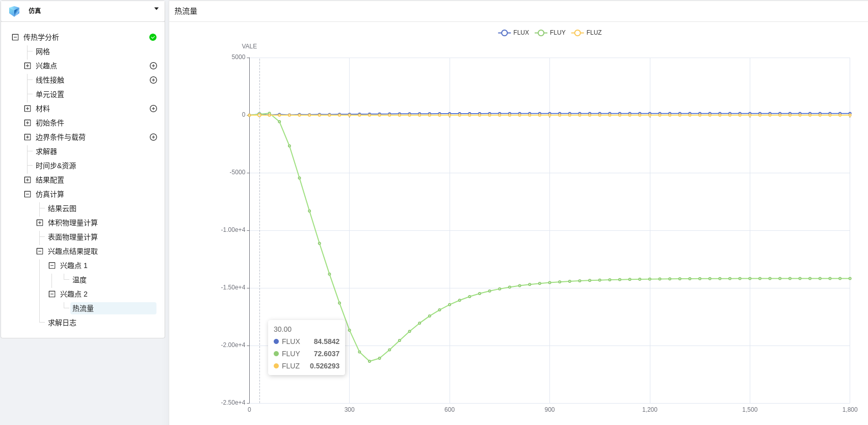Click the 1,800 x-axis tick label
This screenshot has height=425, width=868.
click(850, 410)
